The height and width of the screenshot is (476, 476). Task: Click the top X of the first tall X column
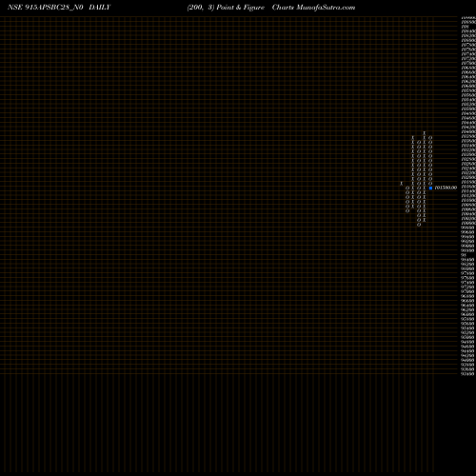click(413, 138)
